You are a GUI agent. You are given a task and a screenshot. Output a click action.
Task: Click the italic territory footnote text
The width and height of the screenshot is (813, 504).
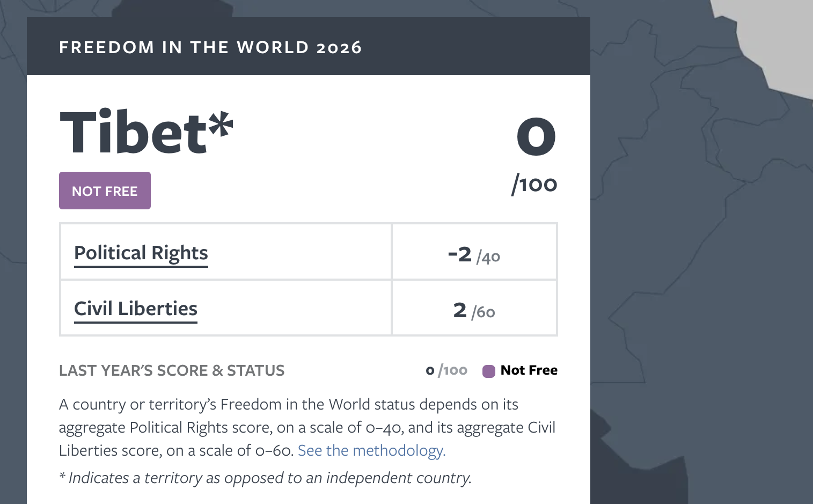tap(266, 478)
